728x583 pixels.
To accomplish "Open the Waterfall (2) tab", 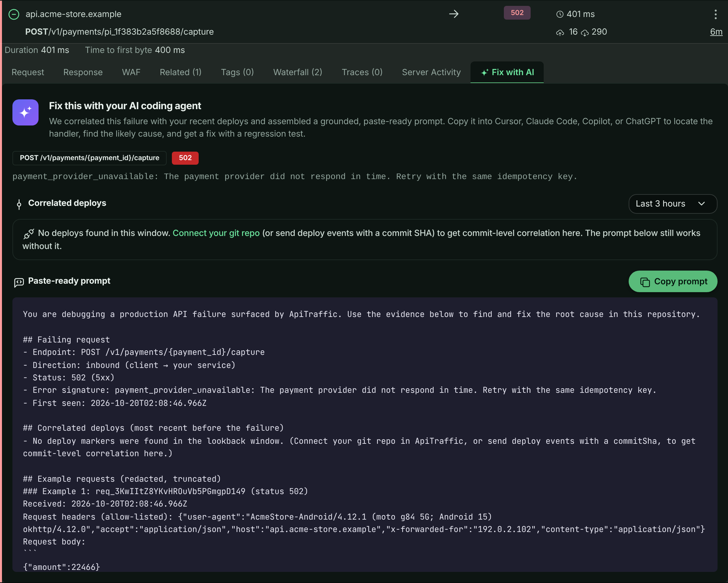I will tap(297, 72).
